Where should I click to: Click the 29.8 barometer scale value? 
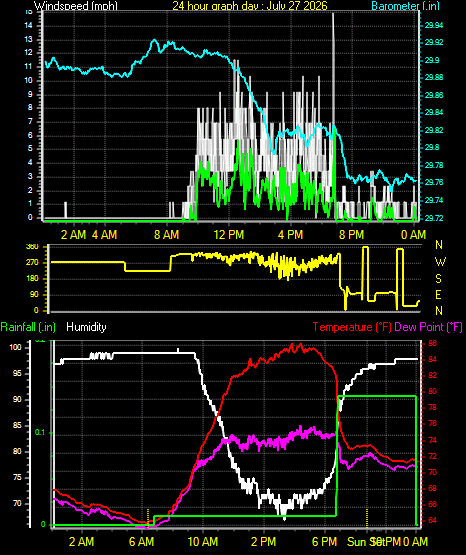[432, 147]
